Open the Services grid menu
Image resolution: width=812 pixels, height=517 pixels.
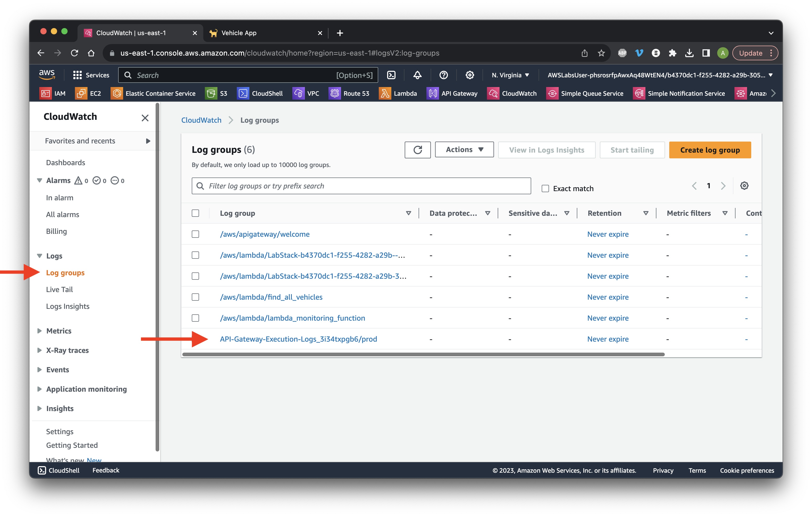[x=91, y=75]
